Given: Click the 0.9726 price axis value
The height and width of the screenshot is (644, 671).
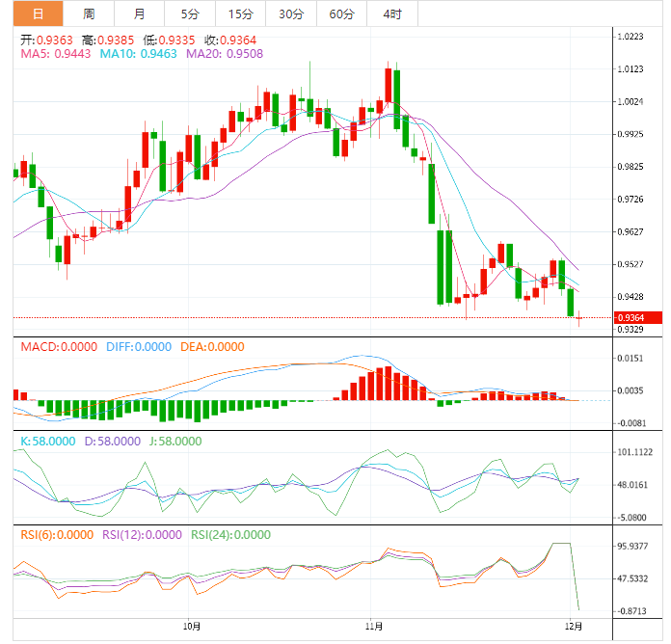Looking at the screenshot, I should [x=631, y=200].
